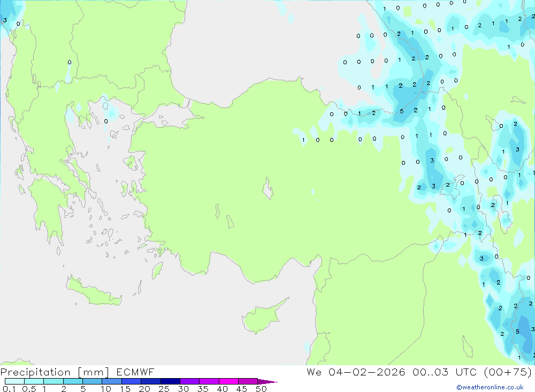Click the 'Precipitation [mm]' title text

tap(55, 372)
